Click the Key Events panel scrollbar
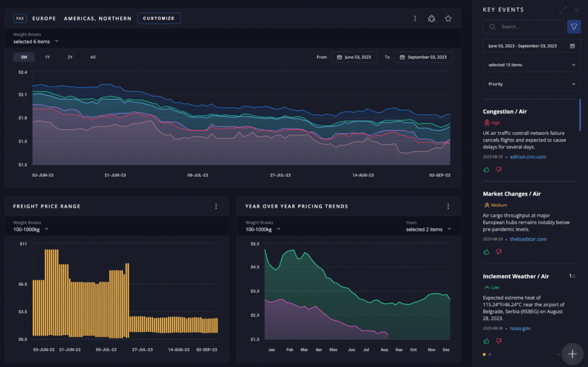Viewport: 588px width, 367px height. 580,115
